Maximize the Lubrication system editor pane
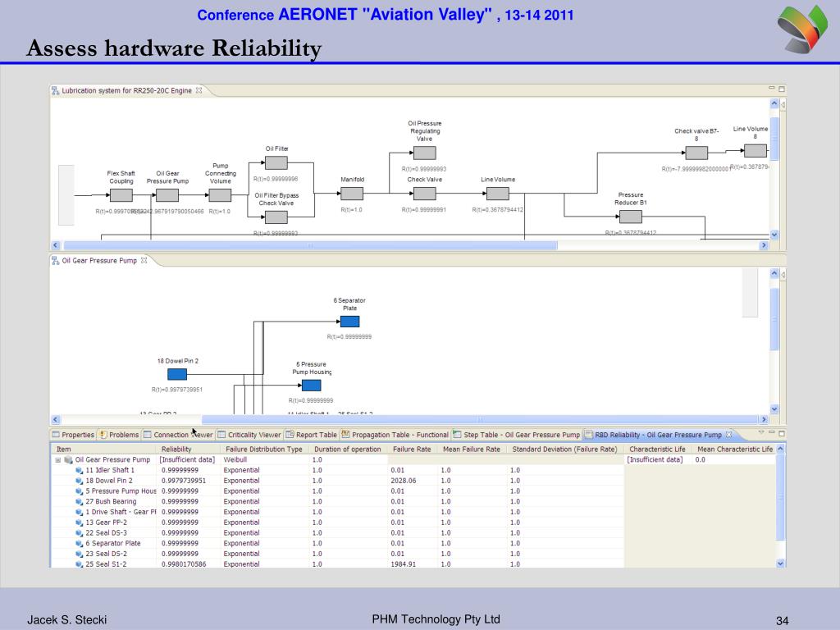Screen dimensions: 840x630 [x=782, y=89]
